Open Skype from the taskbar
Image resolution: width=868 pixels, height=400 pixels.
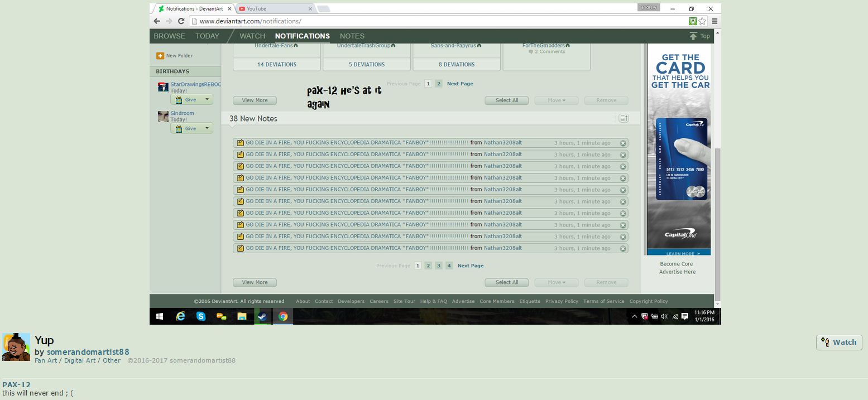[x=201, y=316]
